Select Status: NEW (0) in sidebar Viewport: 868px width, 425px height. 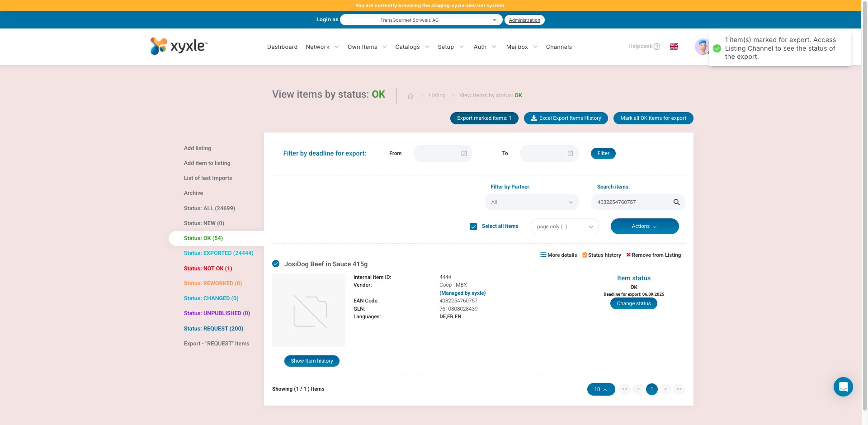[x=204, y=223]
